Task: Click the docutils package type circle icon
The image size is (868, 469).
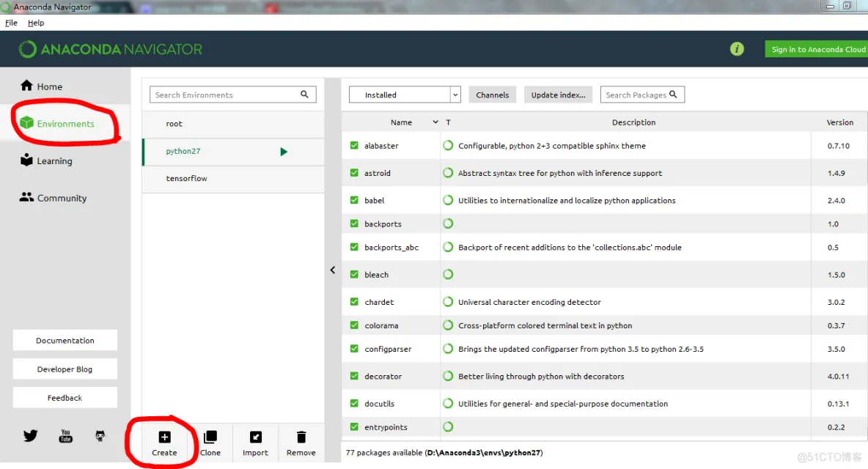Action: click(449, 403)
